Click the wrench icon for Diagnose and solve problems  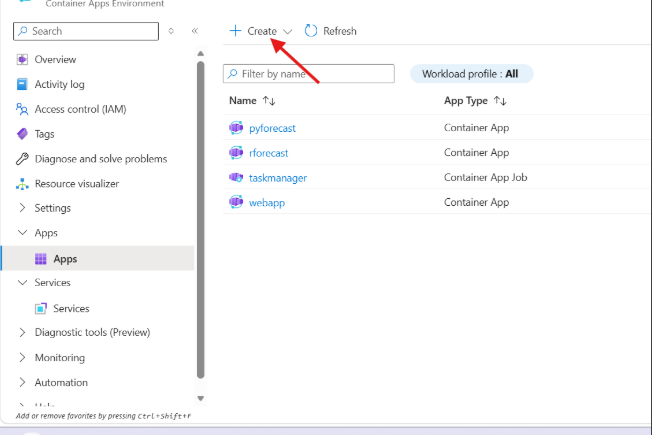[22, 159]
